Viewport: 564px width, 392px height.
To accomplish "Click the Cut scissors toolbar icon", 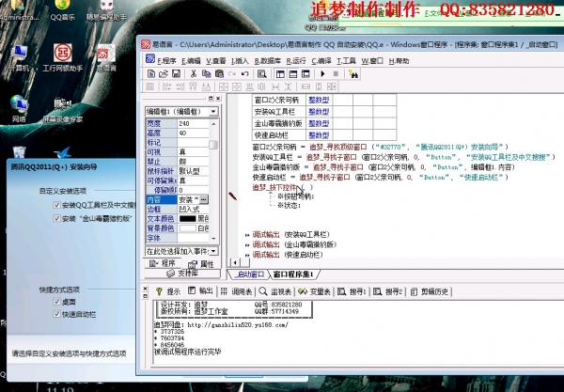I will (x=194, y=73).
